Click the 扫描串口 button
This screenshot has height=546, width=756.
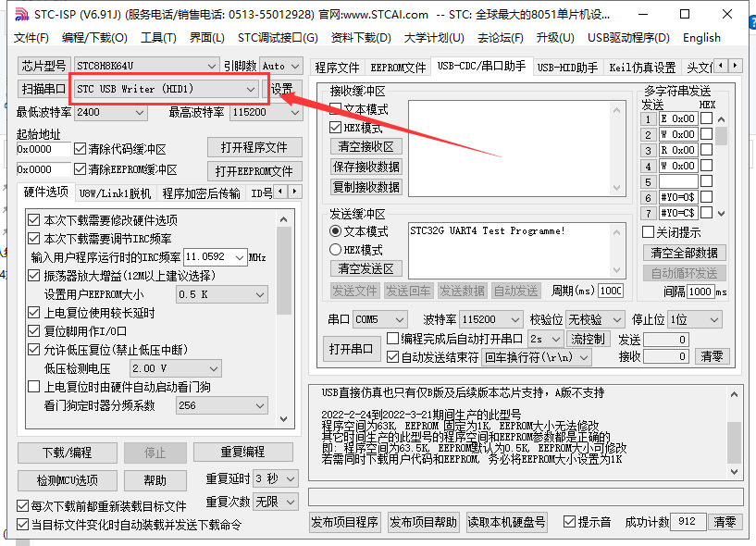click(x=43, y=89)
